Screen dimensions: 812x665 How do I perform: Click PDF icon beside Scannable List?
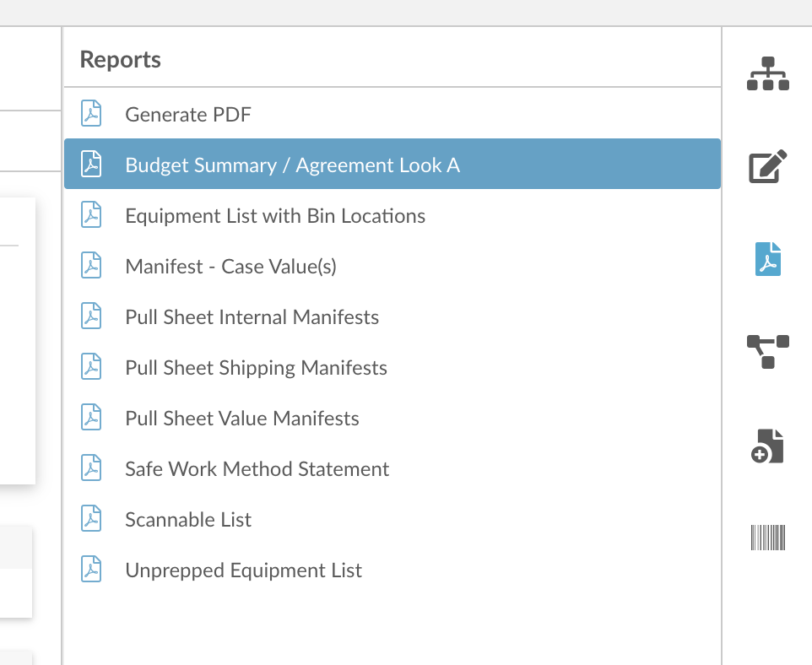tap(91, 518)
